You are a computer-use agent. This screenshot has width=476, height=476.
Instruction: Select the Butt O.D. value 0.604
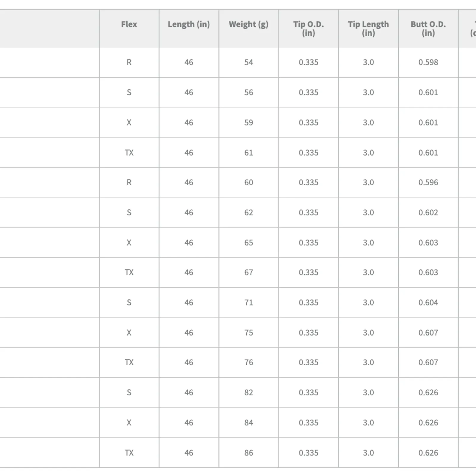point(428,303)
